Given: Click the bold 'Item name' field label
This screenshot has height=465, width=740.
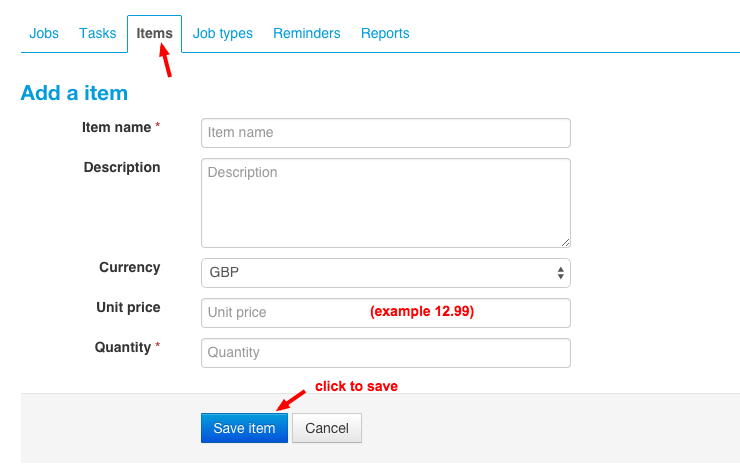Looking at the screenshot, I should 116,127.
